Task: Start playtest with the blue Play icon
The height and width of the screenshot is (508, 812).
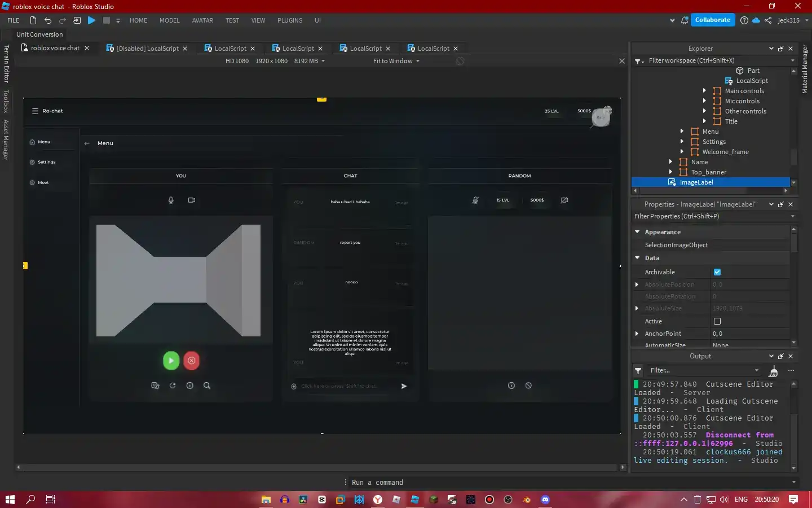Action: pos(91,20)
